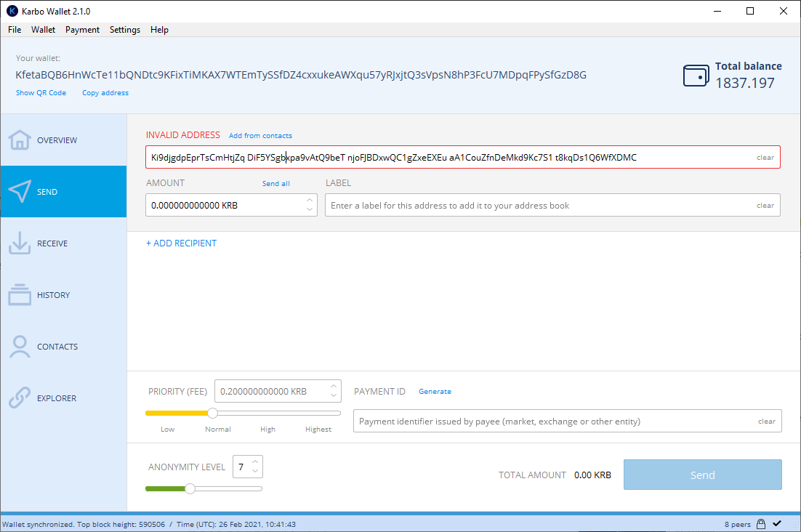
Task: Click Copy address link
Action: coord(105,92)
